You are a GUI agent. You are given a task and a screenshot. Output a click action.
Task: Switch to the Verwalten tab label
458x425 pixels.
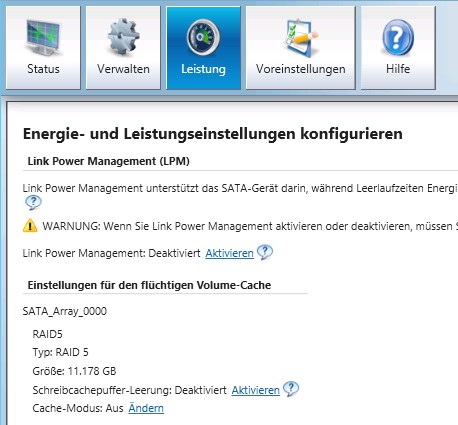pos(123,69)
